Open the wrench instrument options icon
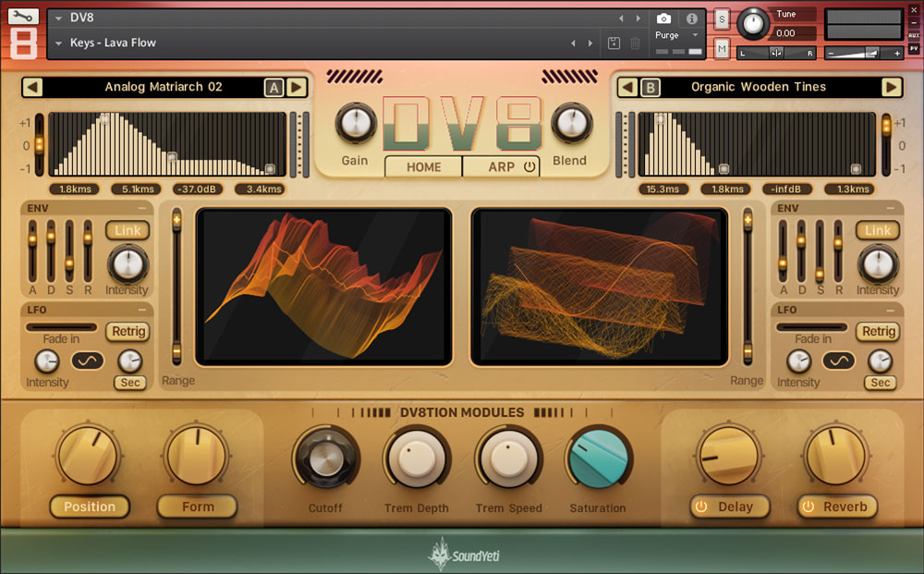 pyautogui.click(x=23, y=17)
